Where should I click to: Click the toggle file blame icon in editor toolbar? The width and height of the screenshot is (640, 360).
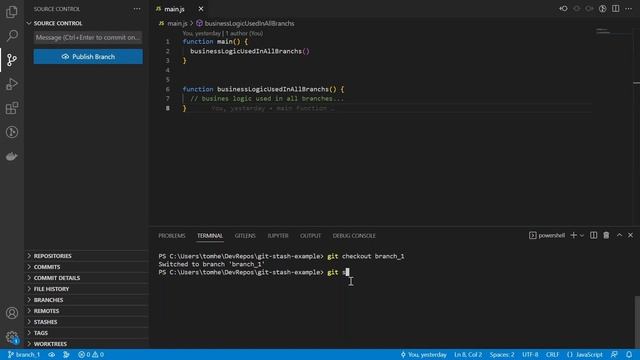point(602,9)
